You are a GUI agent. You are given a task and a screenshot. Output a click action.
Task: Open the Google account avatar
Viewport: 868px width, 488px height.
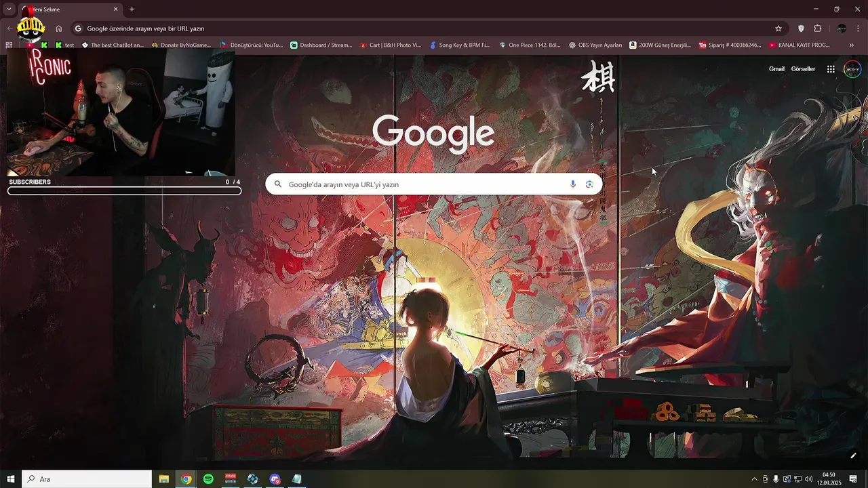point(852,69)
